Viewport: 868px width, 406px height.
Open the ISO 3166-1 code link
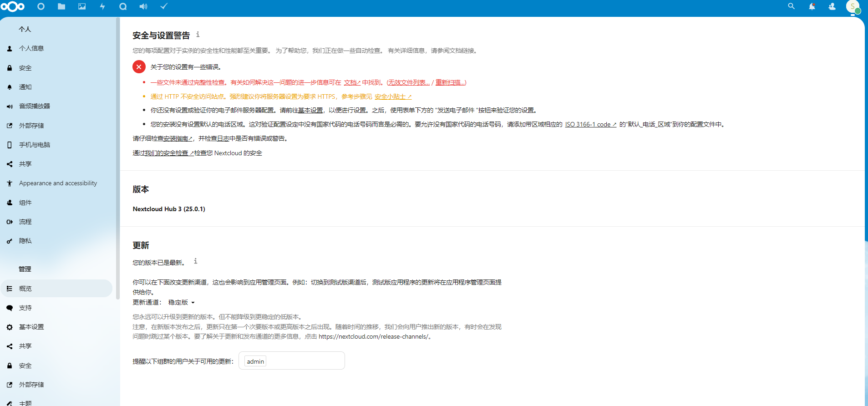590,124
